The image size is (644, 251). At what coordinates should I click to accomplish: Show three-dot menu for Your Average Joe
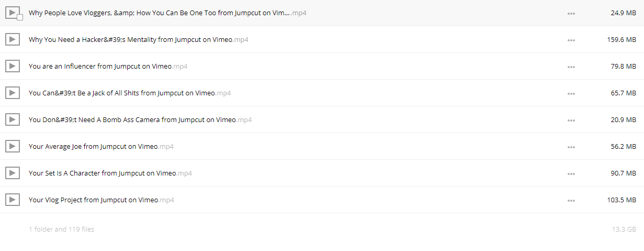click(x=571, y=147)
